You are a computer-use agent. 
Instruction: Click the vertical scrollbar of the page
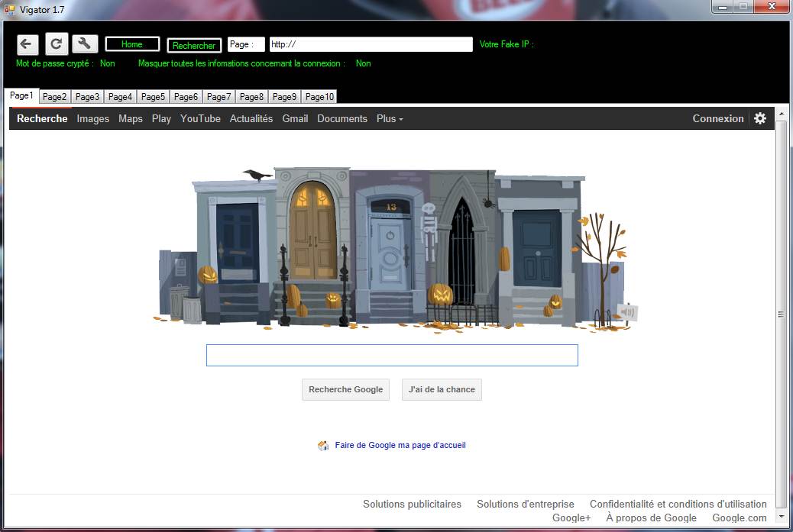click(781, 314)
